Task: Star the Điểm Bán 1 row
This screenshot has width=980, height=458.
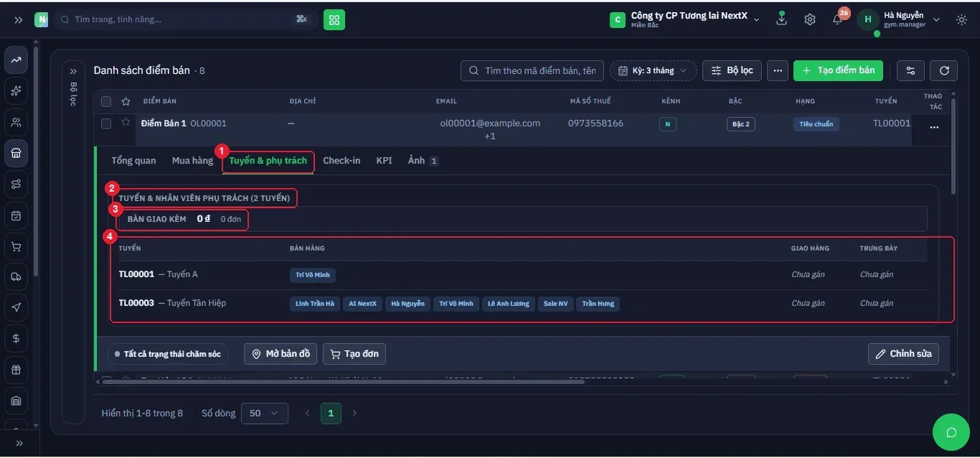Action: coord(126,123)
